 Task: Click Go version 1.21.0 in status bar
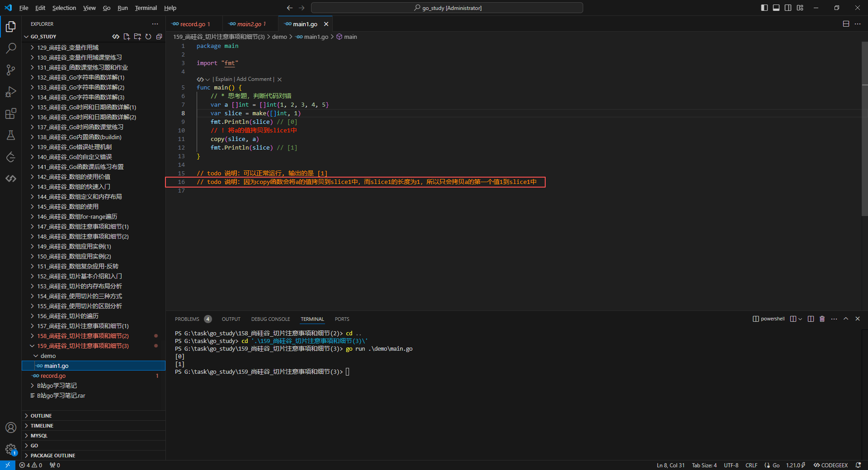tap(796, 465)
